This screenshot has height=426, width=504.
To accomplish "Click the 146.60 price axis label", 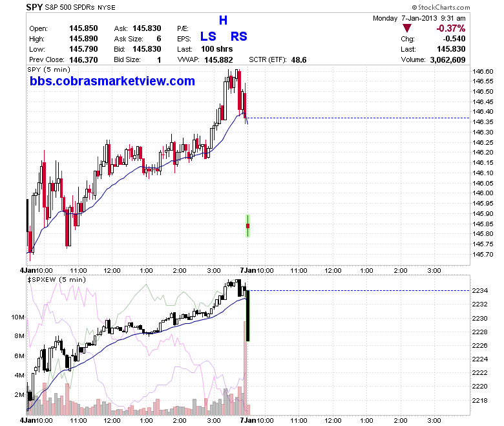I will (x=483, y=71).
